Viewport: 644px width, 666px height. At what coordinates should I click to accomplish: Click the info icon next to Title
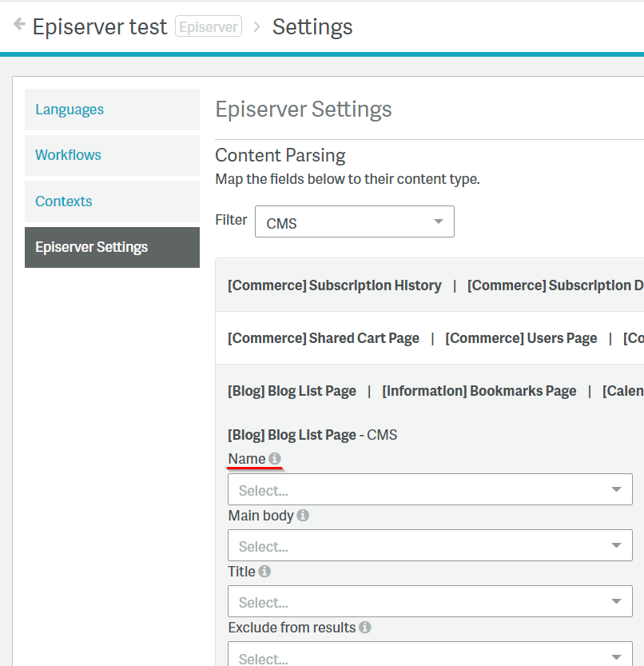264,572
